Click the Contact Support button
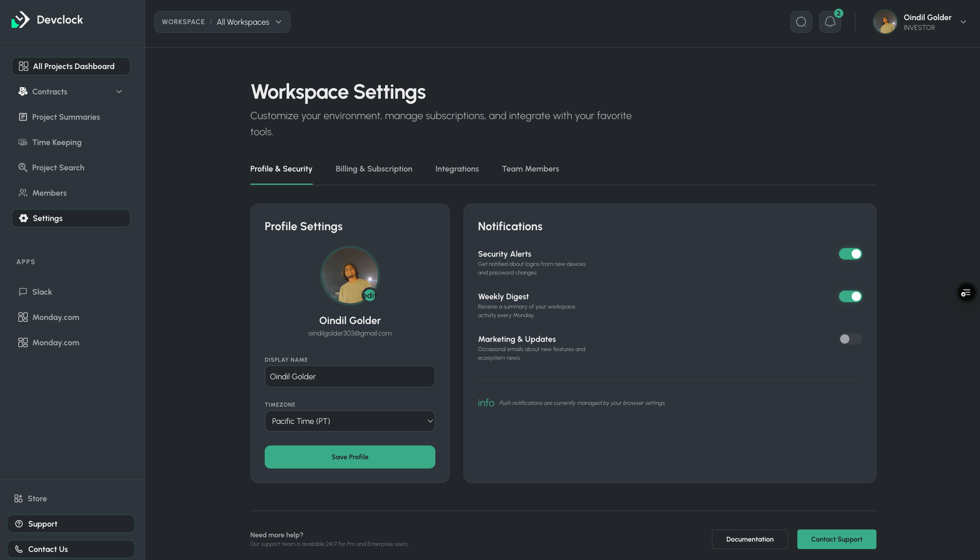This screenshot has width=980, height=560. tap(836, 539)
